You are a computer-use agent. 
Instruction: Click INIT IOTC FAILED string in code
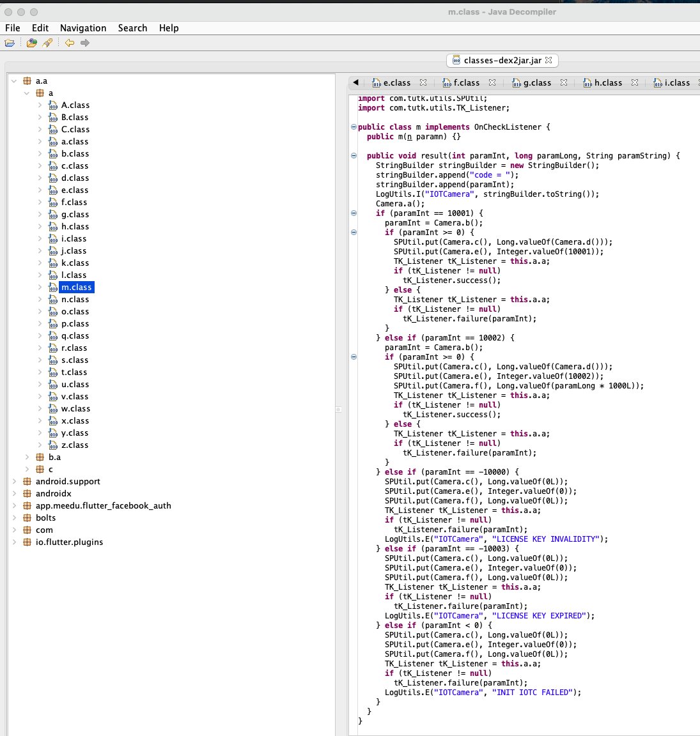tap(532, 693)
